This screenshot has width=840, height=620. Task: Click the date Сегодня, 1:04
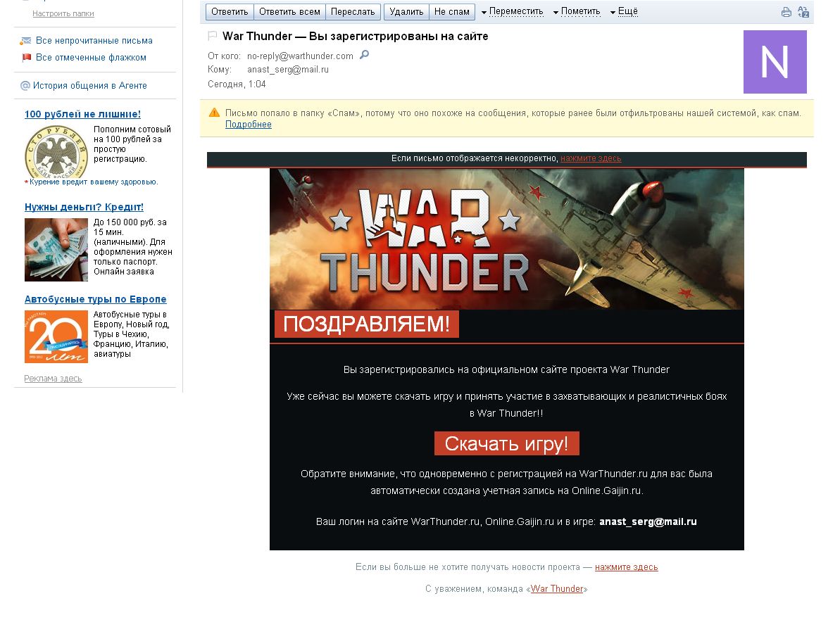pos(237,84)
